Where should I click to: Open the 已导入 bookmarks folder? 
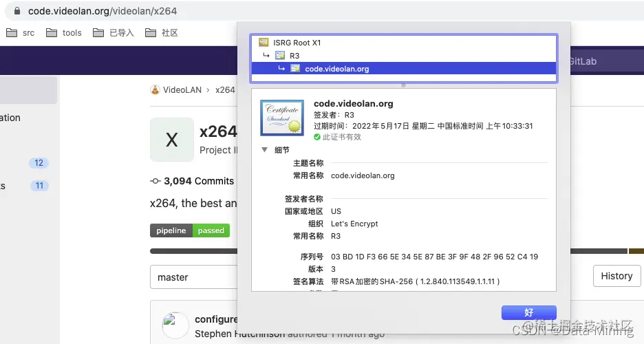[114, 33]
